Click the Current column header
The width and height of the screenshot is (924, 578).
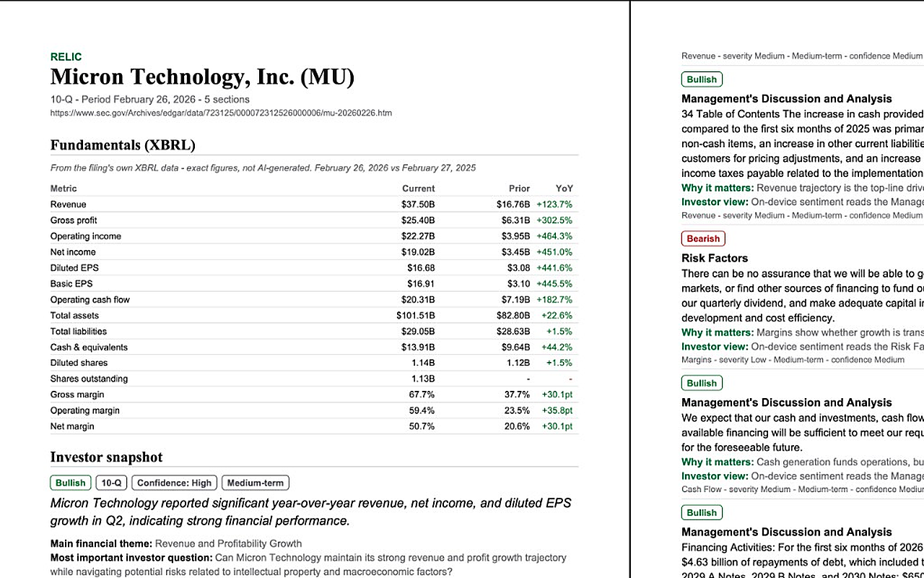[x=418, y=189]
